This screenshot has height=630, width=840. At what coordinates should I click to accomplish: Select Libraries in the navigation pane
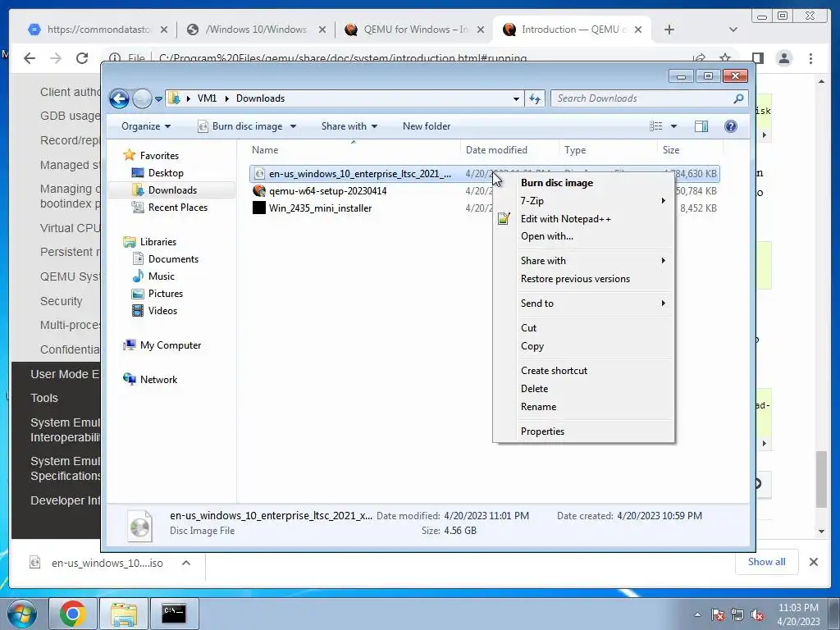(149, 242)
